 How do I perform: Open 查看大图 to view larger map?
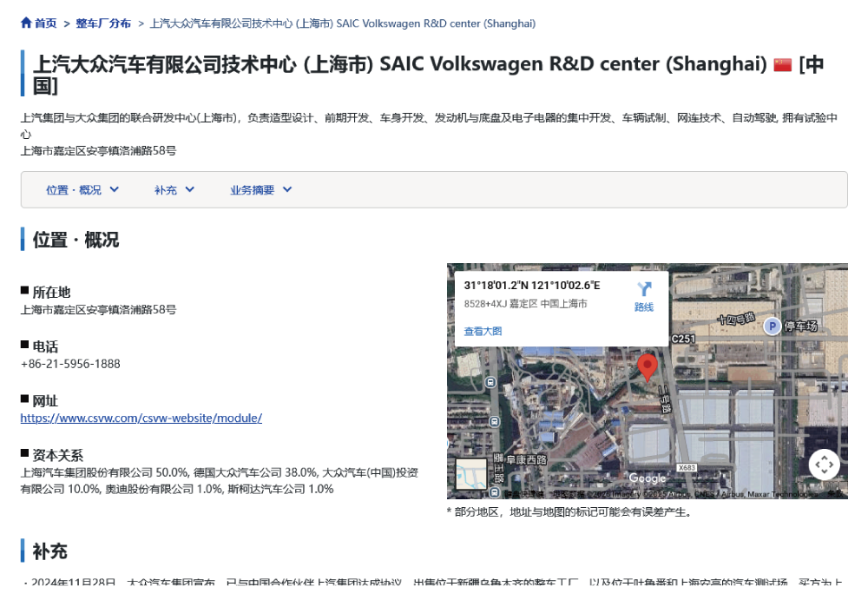[483, 332]
